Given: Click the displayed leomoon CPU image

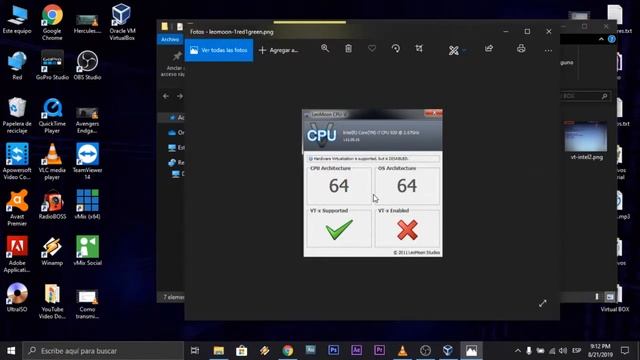Looking at the screenshot, I should 373,183.
